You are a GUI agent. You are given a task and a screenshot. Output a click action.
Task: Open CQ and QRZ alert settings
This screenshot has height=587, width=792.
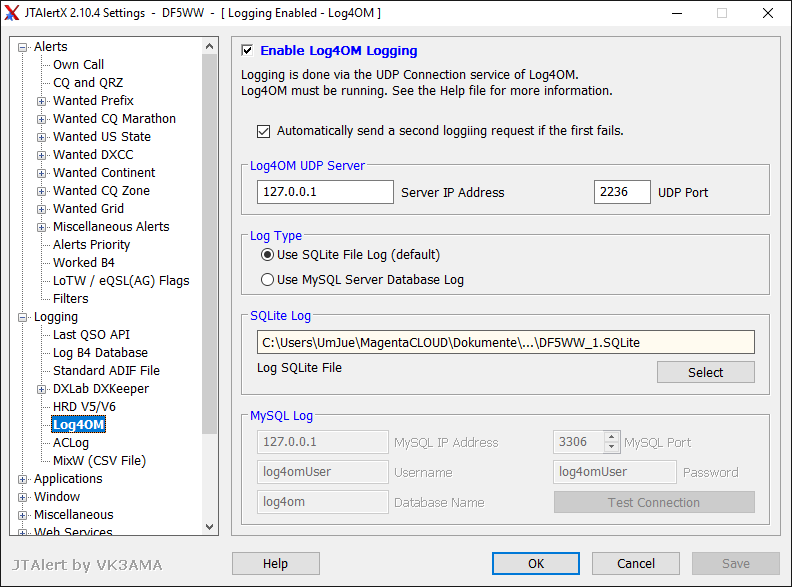click(88, 82)
